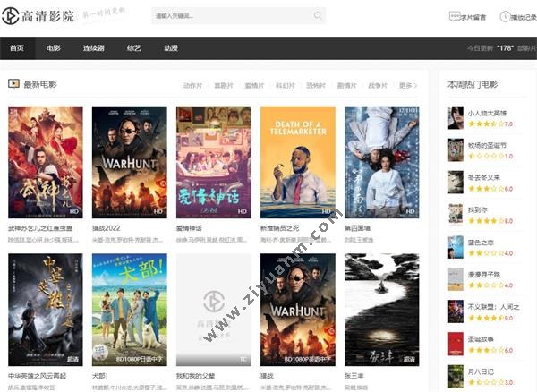Screen dimensions: 537x392
Task: Open the placeholder poster for 我和我的父辈
Action: [x=214, y=310]
